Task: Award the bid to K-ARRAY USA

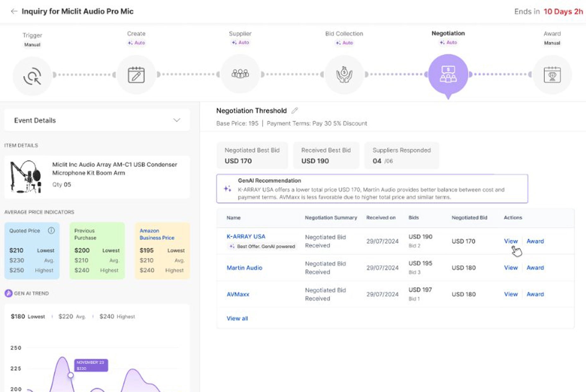Action: coord(535,241)
